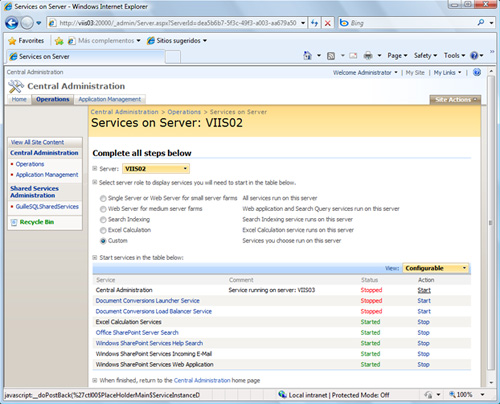
Task: Open the My Links dropdown
Action: [447, 73]
